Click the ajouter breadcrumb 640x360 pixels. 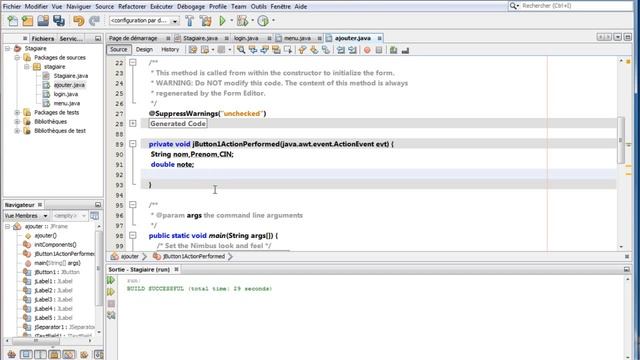[129, 256]
